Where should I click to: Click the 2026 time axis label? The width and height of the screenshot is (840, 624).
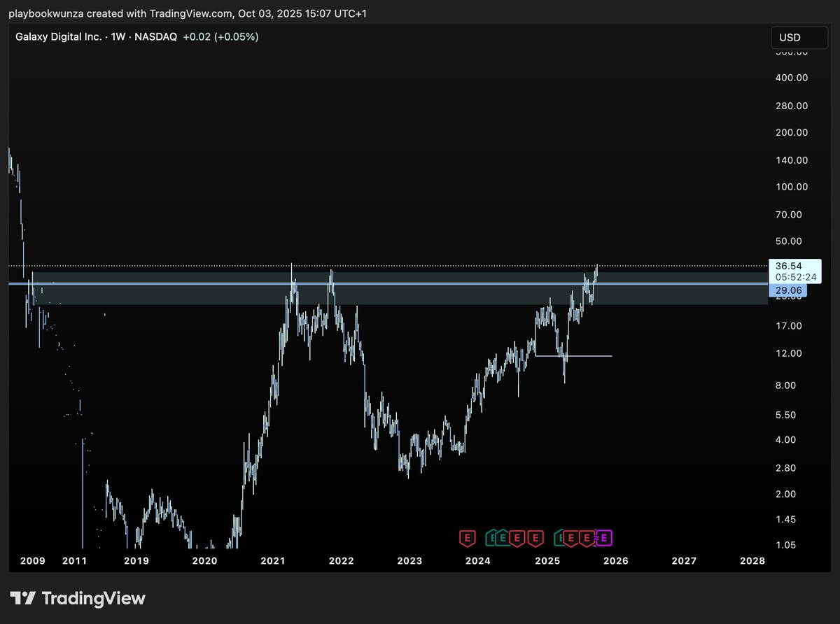coord(615,561)
